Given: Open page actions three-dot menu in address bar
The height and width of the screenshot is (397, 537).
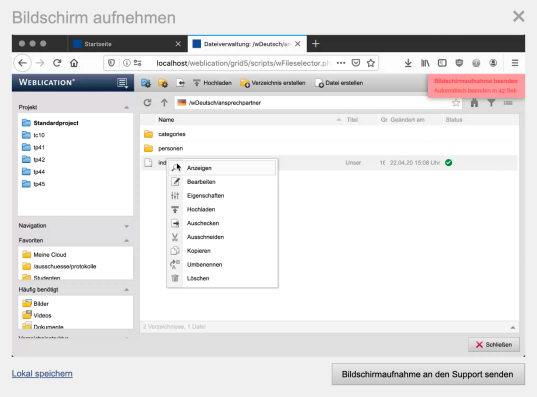Looking at the screenshot, I should pos(341,63).
